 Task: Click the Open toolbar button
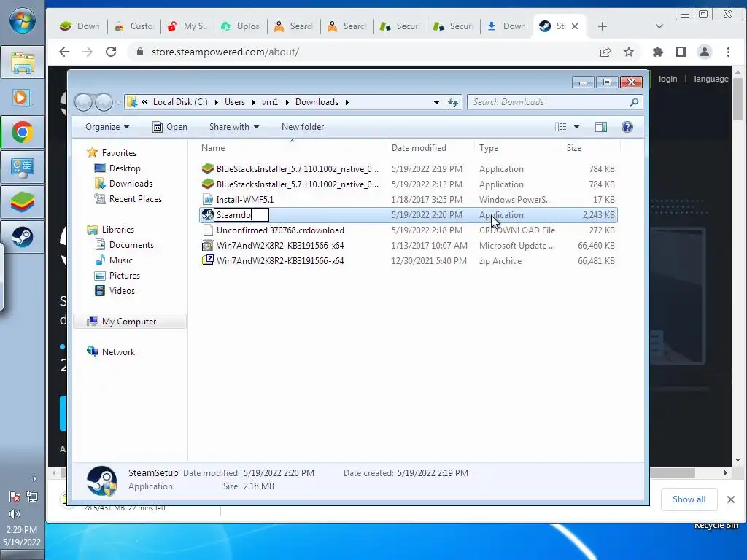tap(169, 127)
